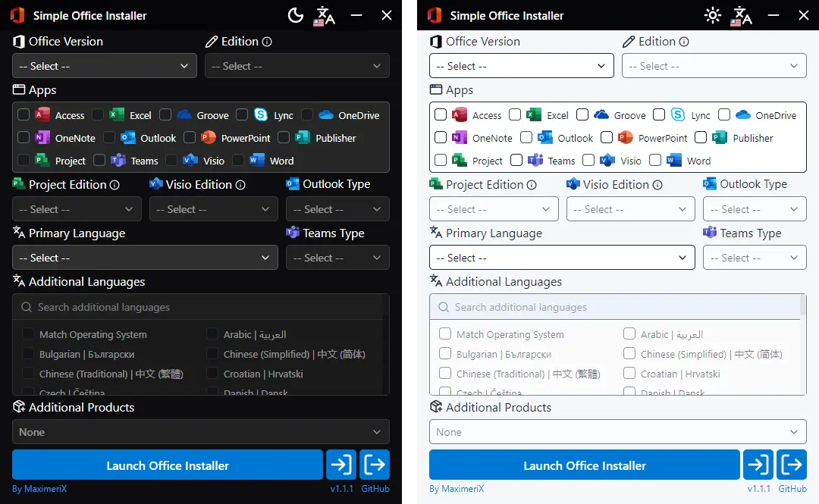This screenshot has width=819, height=504.
Task: Click the import arrow button in dark window
Action: [x=341, y=465]
